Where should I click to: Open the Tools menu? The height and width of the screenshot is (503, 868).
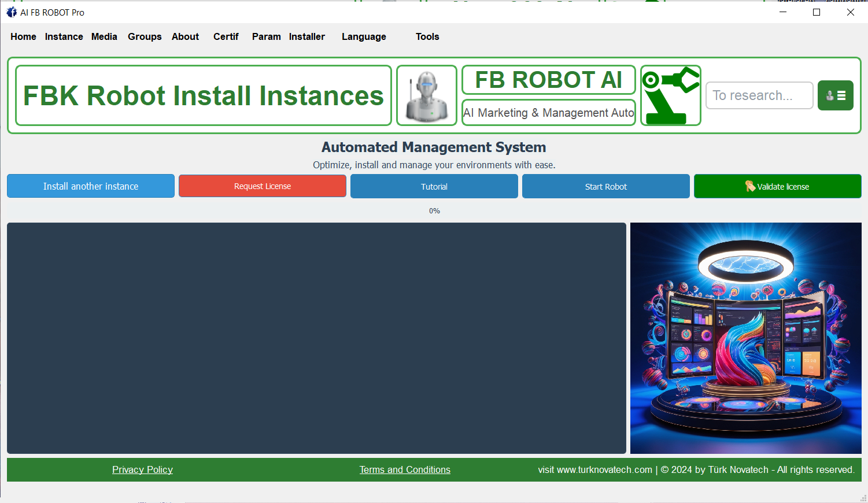pyautogui.click(x=427, y=36)
